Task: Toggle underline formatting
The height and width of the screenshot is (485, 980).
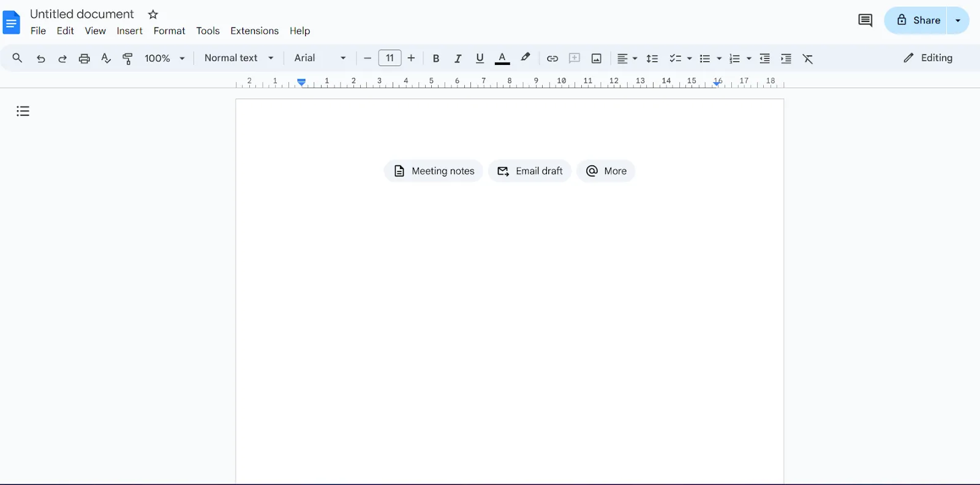Action: (x=480, y=58)
